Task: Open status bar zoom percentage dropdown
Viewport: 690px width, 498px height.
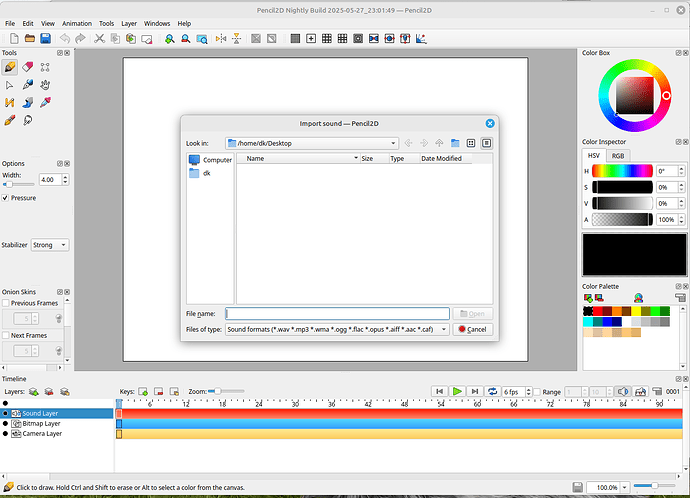Action: click(x=624, y=487)
